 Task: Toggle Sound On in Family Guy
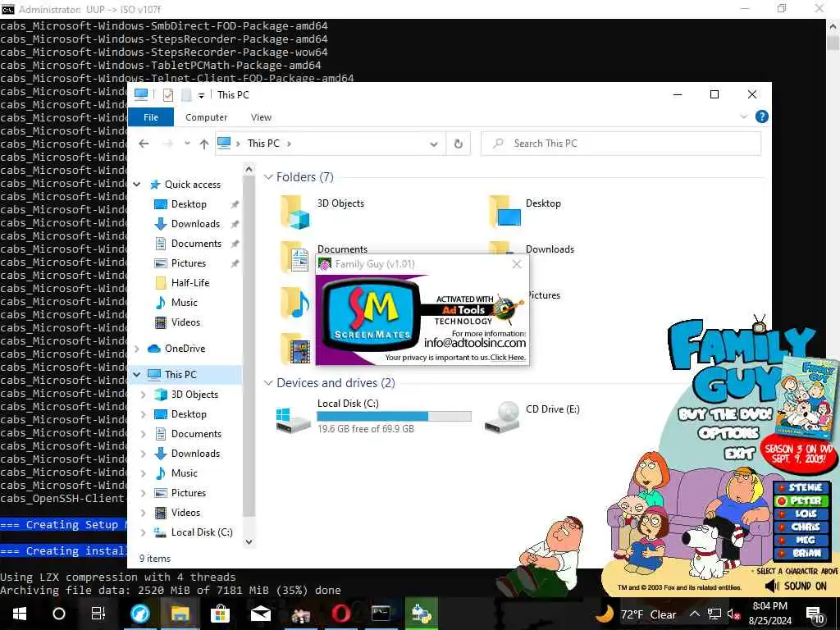click(x=796, y=586)
